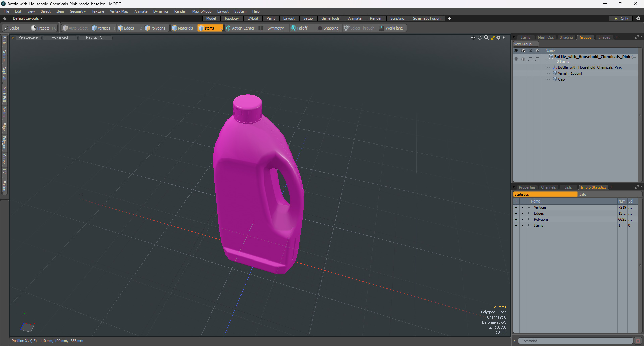The image size is (644, 346).
Task: Tick the first checkbox of the Bottle group
Action: pos(530,59)
